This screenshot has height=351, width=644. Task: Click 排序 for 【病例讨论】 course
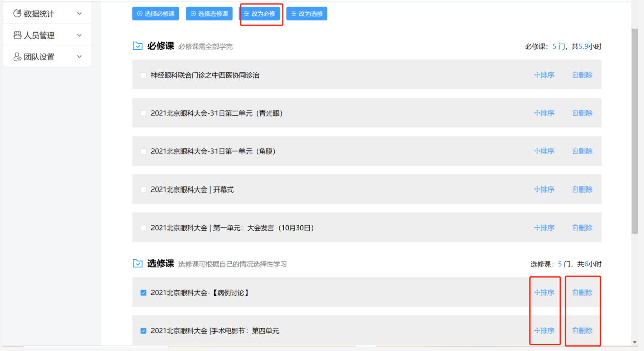point(544,293)
